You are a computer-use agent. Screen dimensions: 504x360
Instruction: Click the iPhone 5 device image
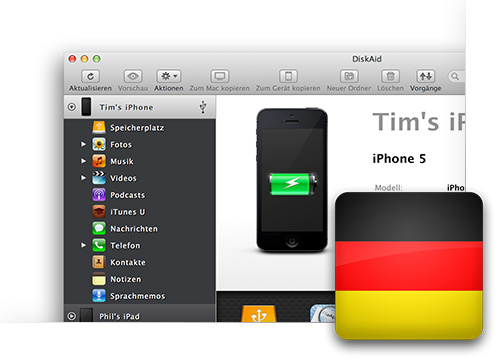[292, 180]
